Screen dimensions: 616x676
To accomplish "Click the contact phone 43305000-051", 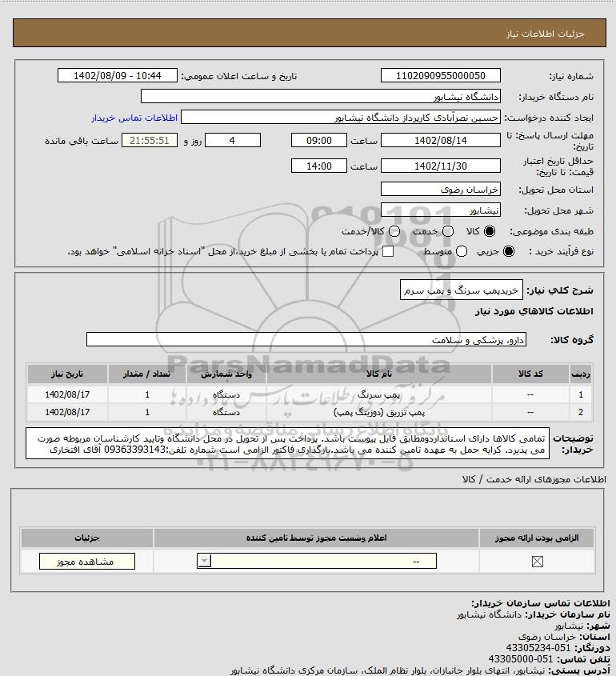I will (x=520, y=659).
